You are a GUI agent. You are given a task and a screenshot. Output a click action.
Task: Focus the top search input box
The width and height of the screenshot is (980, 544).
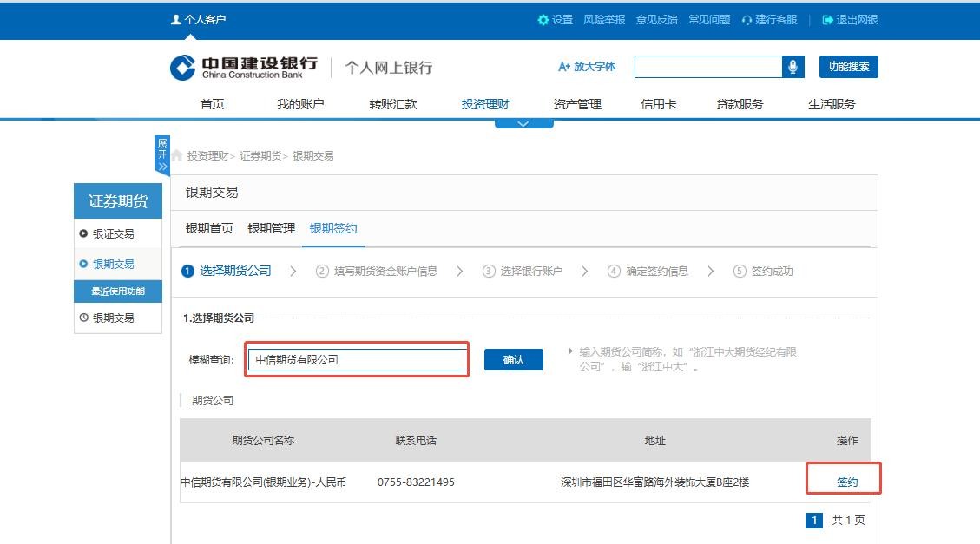(x=708, y=67)
